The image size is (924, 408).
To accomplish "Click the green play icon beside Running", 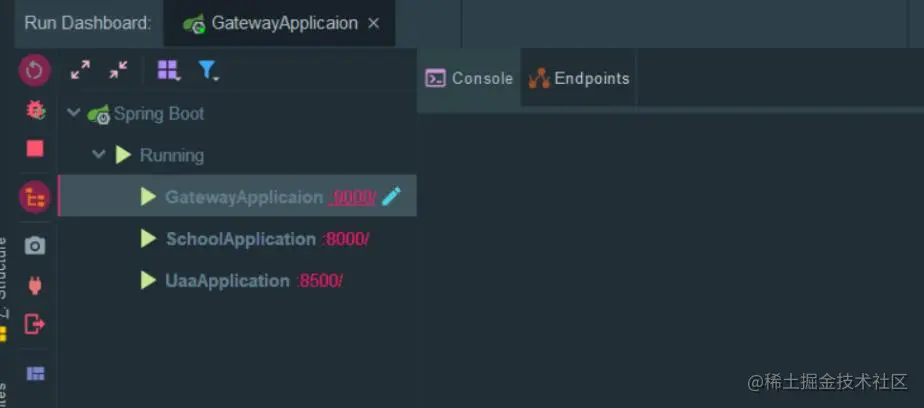I will [123, 155].
